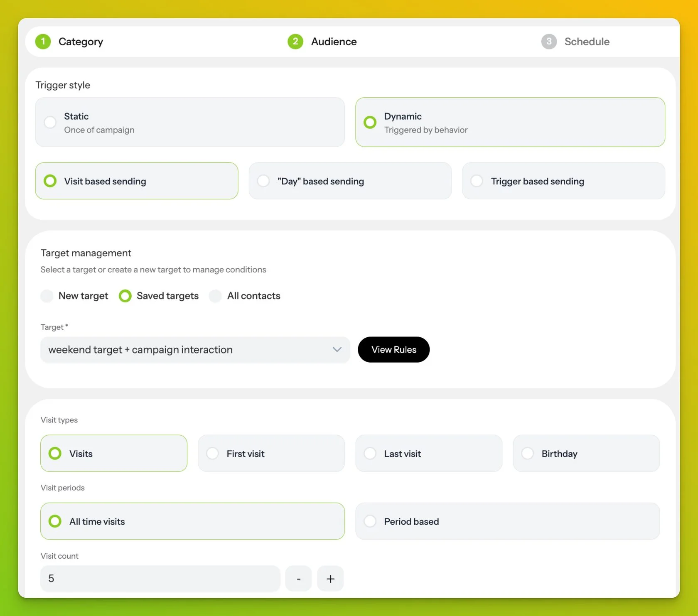This screenshot has width=698, height=616.
Task: Select the Static trigger style
Action: (x=190, y=122)
